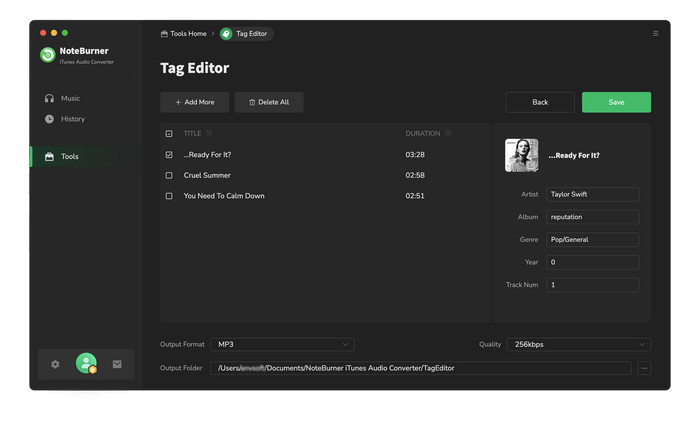Screen dimensions: 700x429
Task: Go to Tools Home breadcrumb
Action: click(x=183, y=33)
